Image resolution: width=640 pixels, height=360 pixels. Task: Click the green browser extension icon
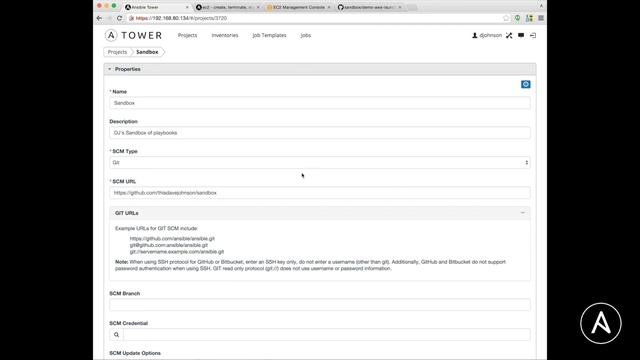tap(518, 18)
